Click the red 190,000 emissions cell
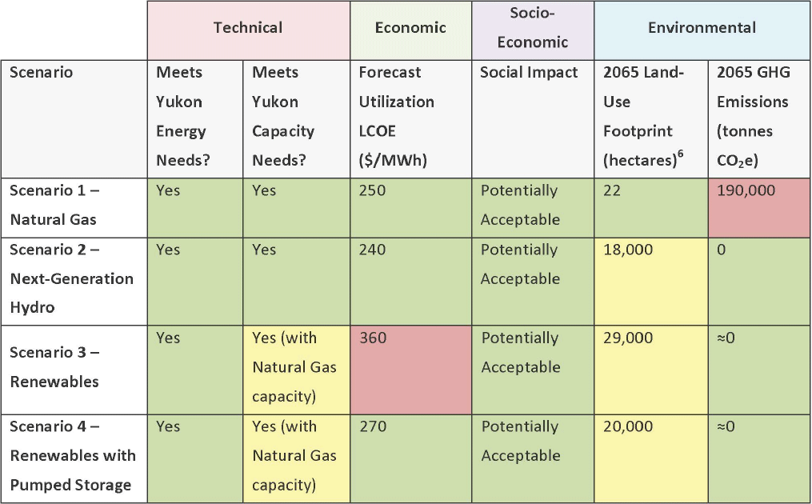Screen dimensions: 812x504 click(758, 206)
